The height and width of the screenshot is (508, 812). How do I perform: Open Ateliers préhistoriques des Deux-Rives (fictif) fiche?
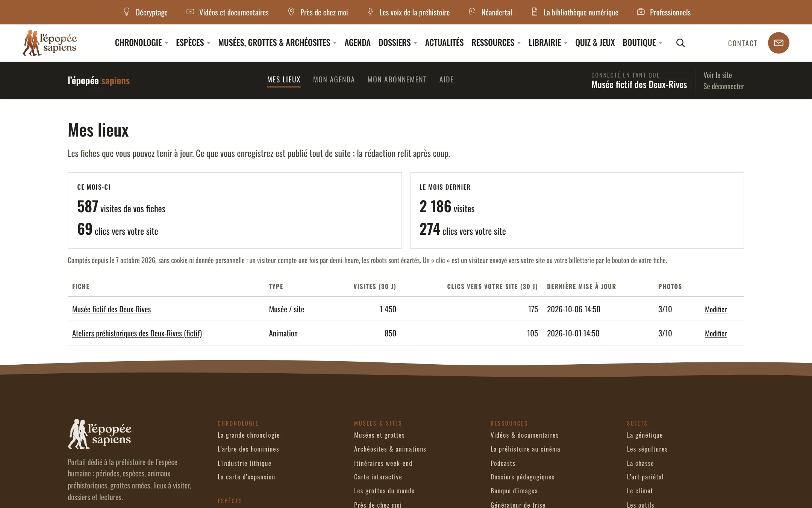coord(137,333)
